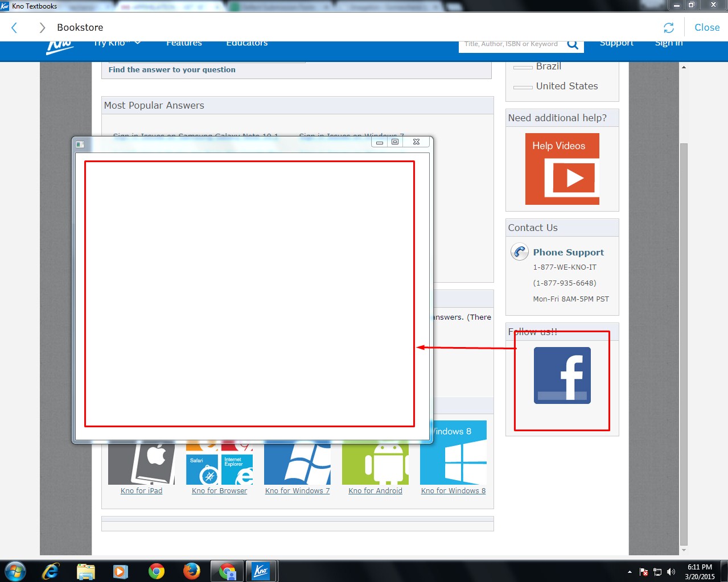This screenshot has width=728, height=582.
Task: Show hidden system tray icons
Action: [x=630, y=572]
